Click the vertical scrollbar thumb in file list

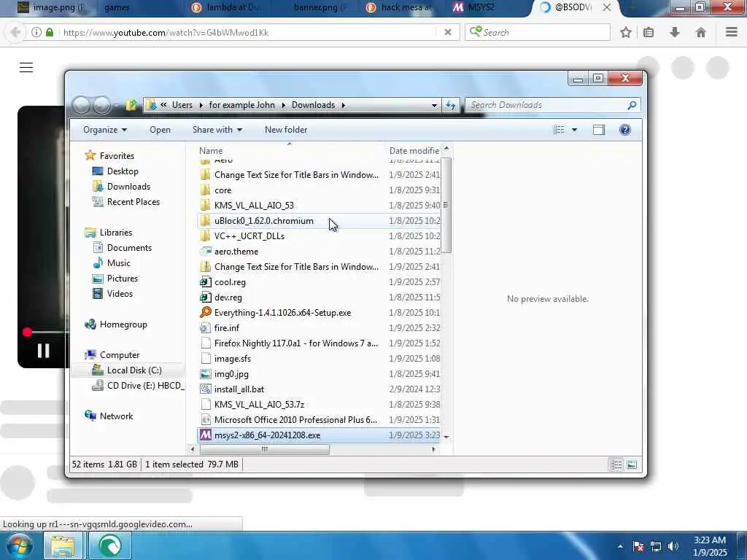pos(446,205)
